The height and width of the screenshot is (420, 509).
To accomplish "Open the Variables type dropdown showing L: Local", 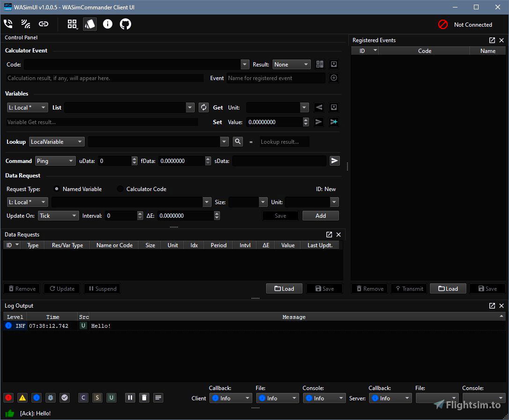I will click(x=28, y=107).
